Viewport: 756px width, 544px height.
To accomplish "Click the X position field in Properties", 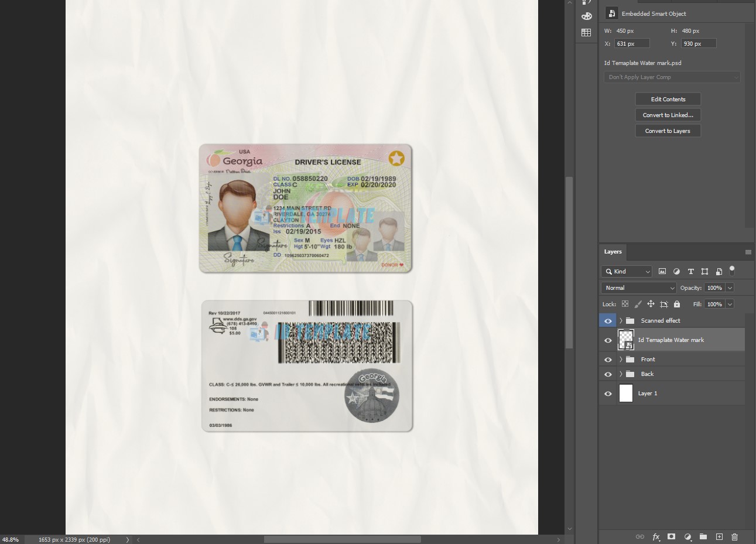I will [x=632, y=43].
